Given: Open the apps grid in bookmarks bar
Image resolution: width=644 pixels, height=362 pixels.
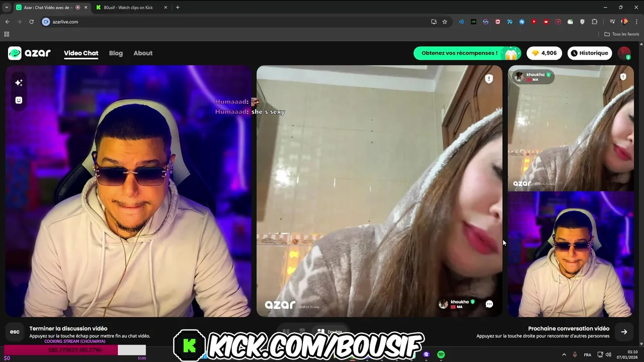Looking at the screenshot, I should pyautogui.click(x=7, y=34).
